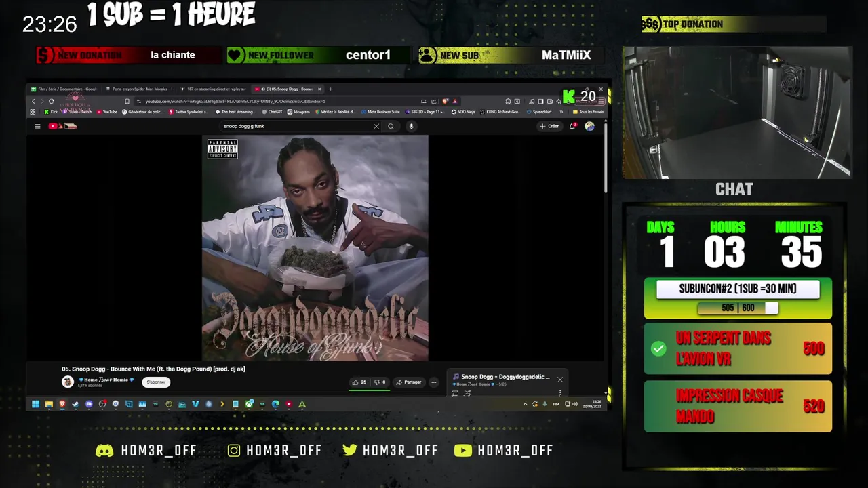The height and width of the screenshot is (488, 868).
Task: Switch to the 187 en streaming direct tab
Action: click(214, 89)
